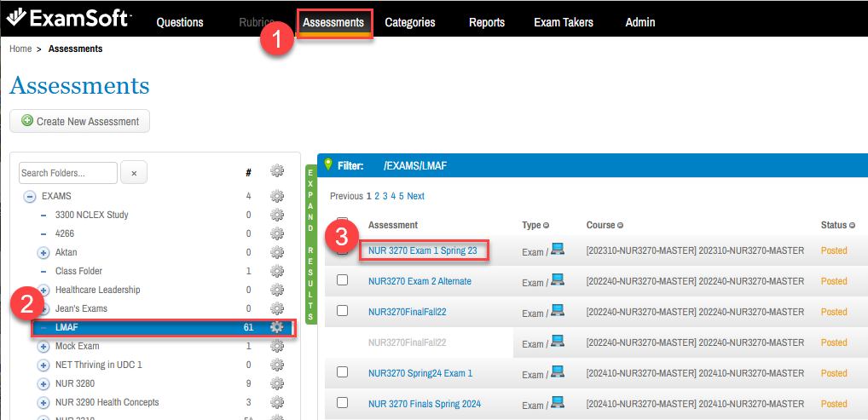
Task: Click the Expand Results vertical green bar
Action: click(x=310, y=244)
